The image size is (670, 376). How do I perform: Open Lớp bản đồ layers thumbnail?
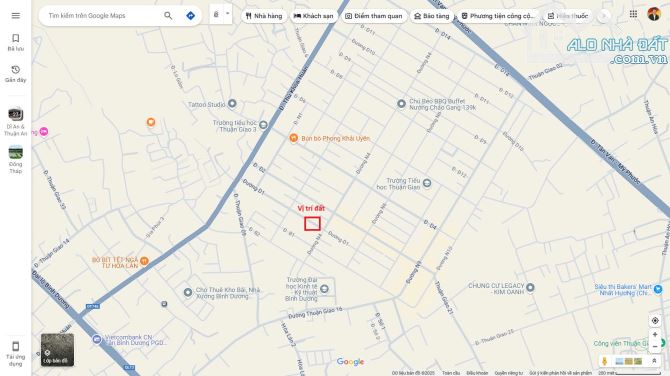[x=57, y=350]
